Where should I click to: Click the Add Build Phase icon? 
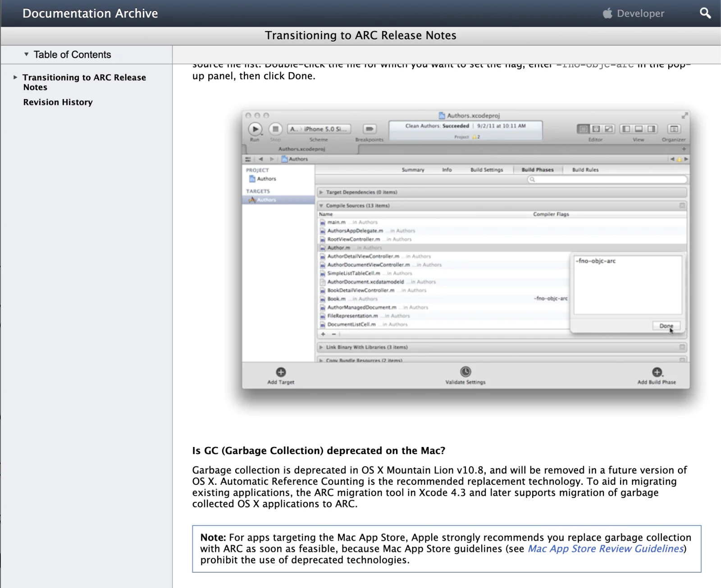(x=657, y=372)
